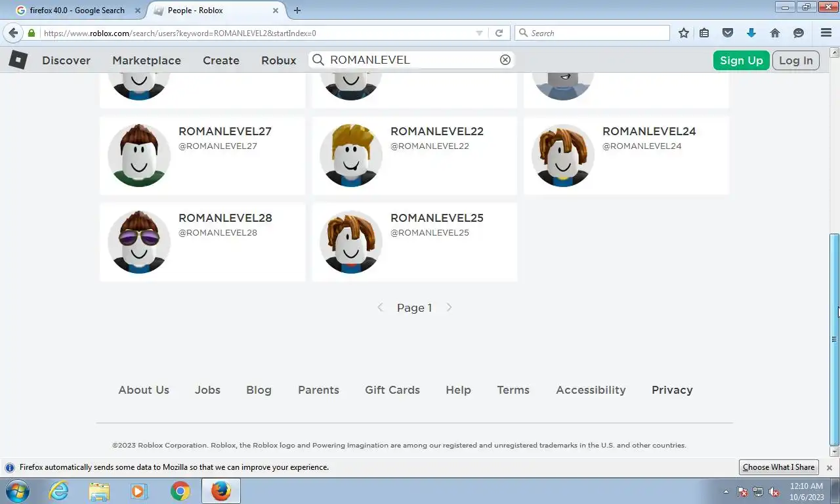This screenshot has width=840, height=504.
Task: Click the Log In button
Action: [x=796, y=60]
